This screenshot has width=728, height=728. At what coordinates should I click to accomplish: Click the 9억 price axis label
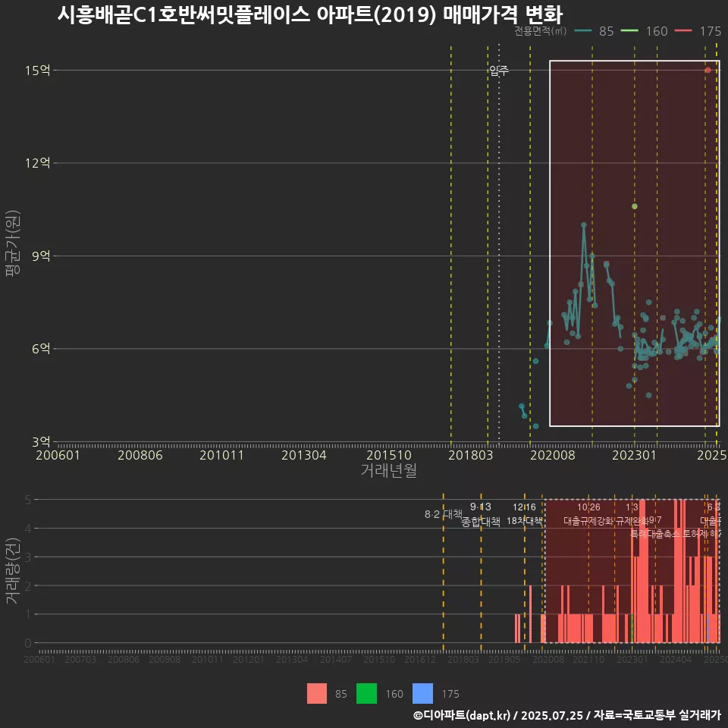[41, 256]
